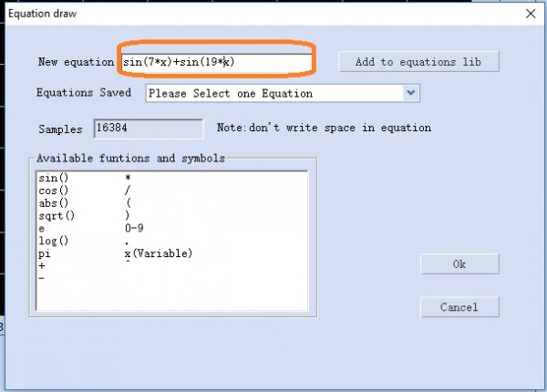Select the asterisk multiply symbol
The width and height of the screenshot is (547, 392).
(129, 179)
